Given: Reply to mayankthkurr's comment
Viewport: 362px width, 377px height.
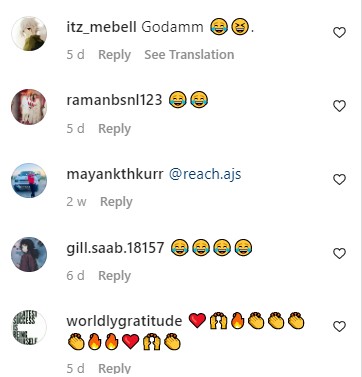Looking at the screenshot, I should pyautogui.click(x=116, y=202).
